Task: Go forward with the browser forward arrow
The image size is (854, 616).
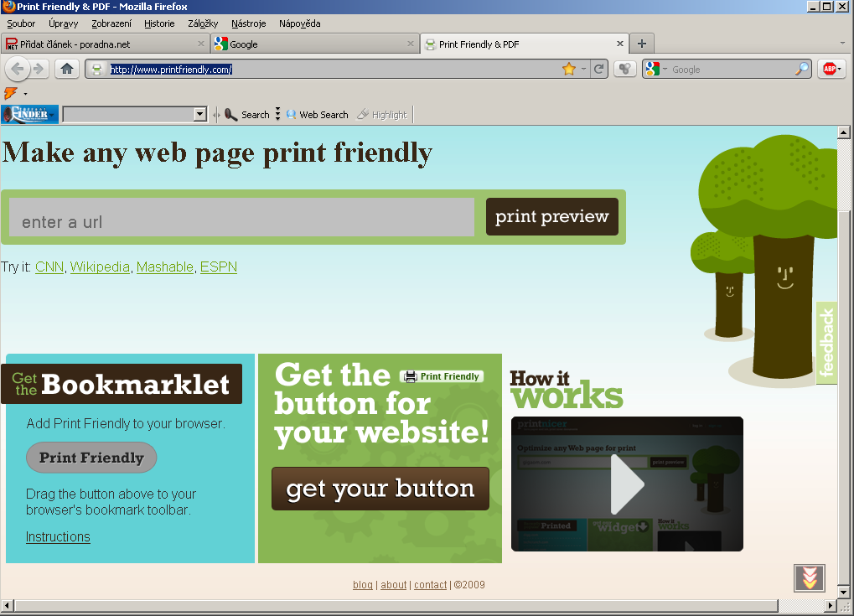Action: click(39, 70)
